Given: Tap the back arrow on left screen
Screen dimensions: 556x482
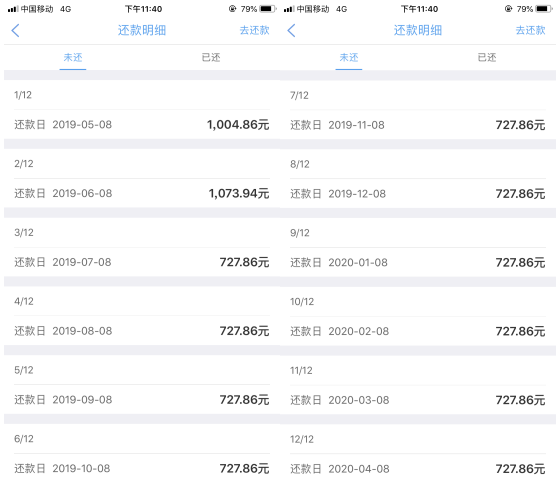Looking at the screenshot, I should [x=15, y=31].
